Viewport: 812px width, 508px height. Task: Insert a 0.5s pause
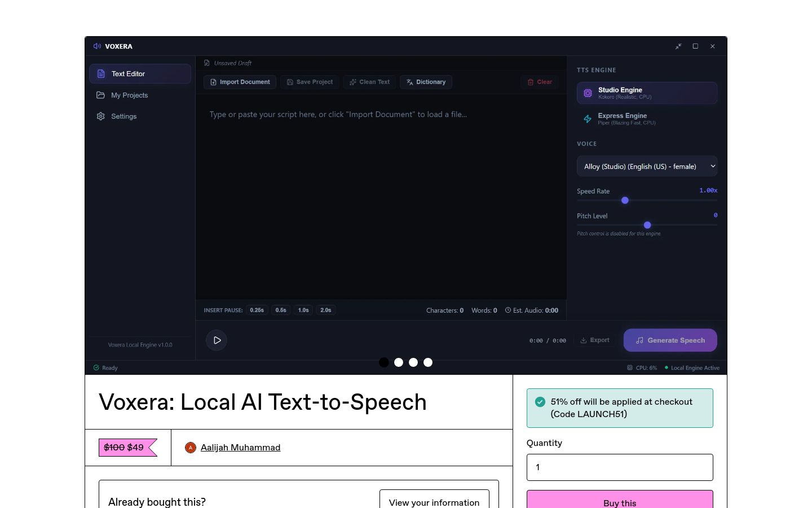[281, 310]
